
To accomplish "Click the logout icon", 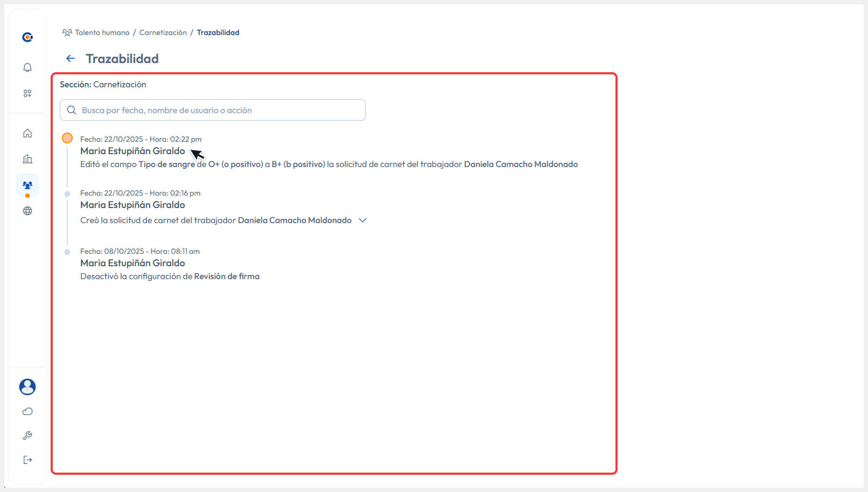I will click(27, 460).
